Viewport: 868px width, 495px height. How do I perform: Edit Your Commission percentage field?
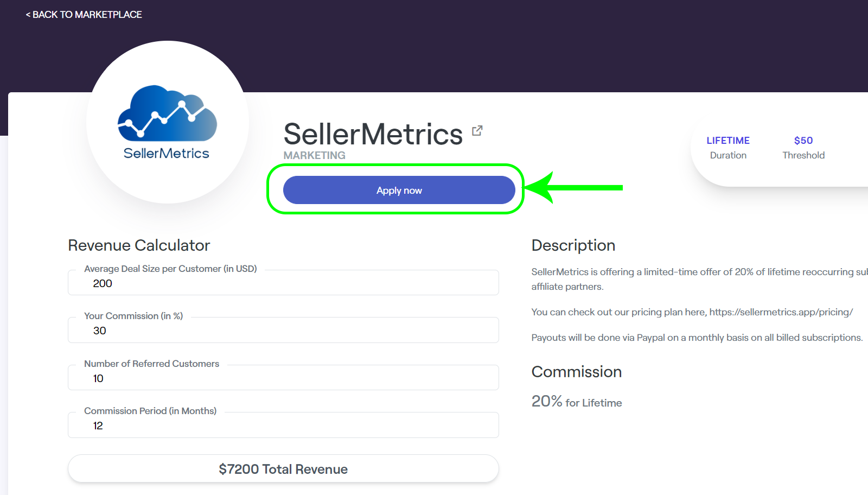click(283, 330)
